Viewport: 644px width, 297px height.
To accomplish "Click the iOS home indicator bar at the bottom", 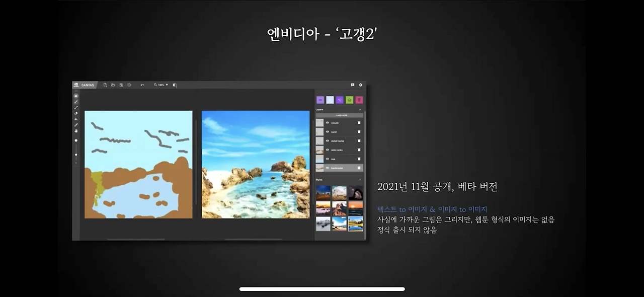I will tap(322, 289).
